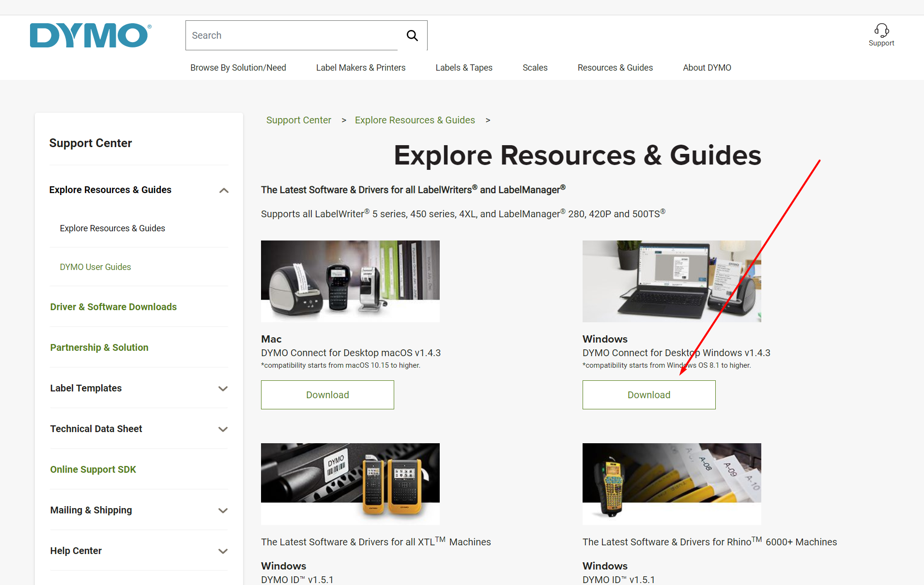Click the Windows laptop image
This screenshot has width=924, height=585.
[x=672, y=281]
